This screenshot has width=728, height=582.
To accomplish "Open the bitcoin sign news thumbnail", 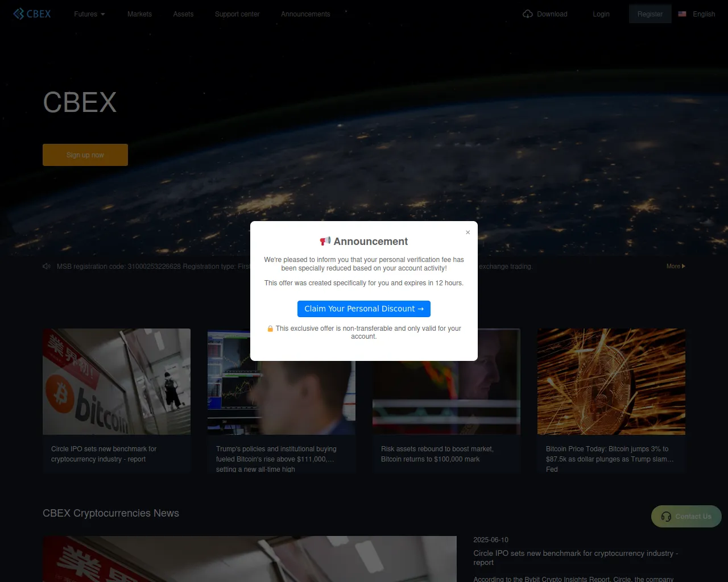I will 117,381.
